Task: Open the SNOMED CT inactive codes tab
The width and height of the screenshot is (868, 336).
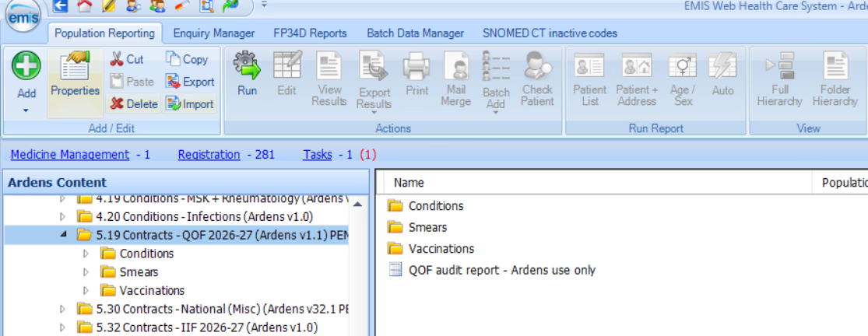Action: [x=550, y=33]
